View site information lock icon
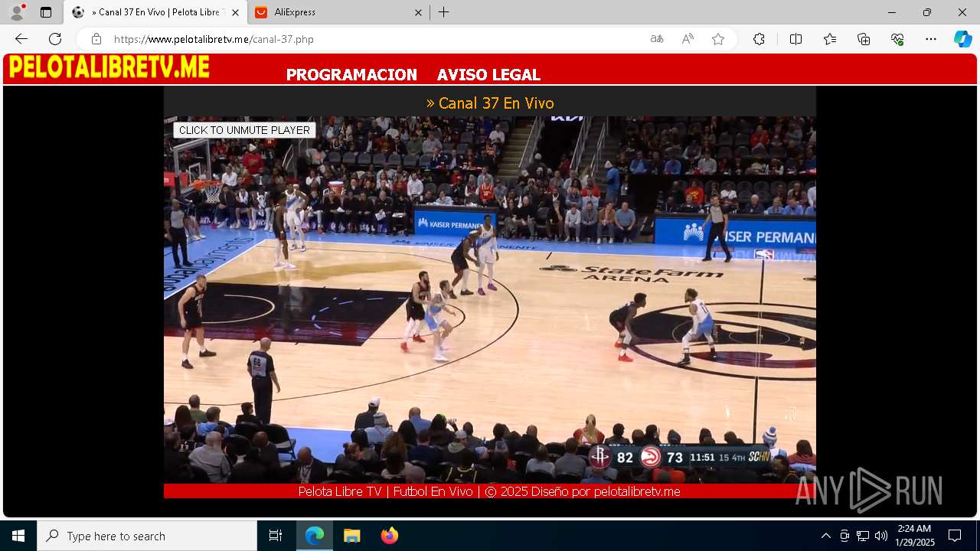The width and height of the screenshot is (980, 551). (96, 39)
